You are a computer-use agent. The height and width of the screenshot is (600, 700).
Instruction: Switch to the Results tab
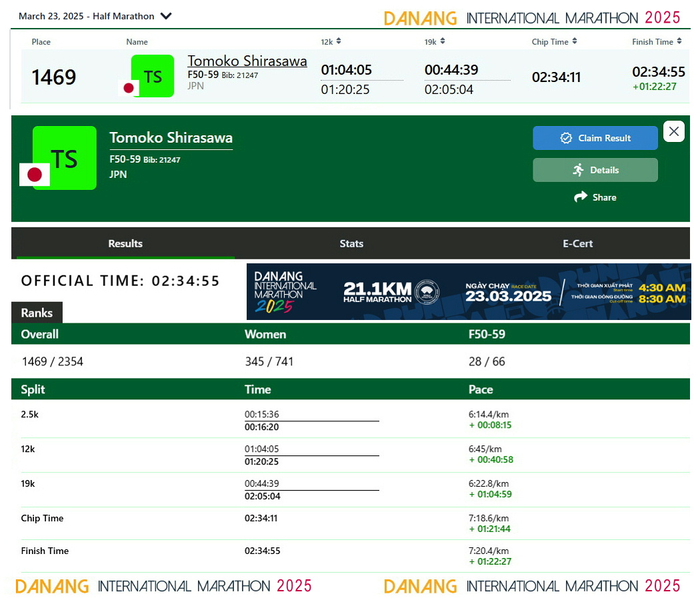(125, 243)
